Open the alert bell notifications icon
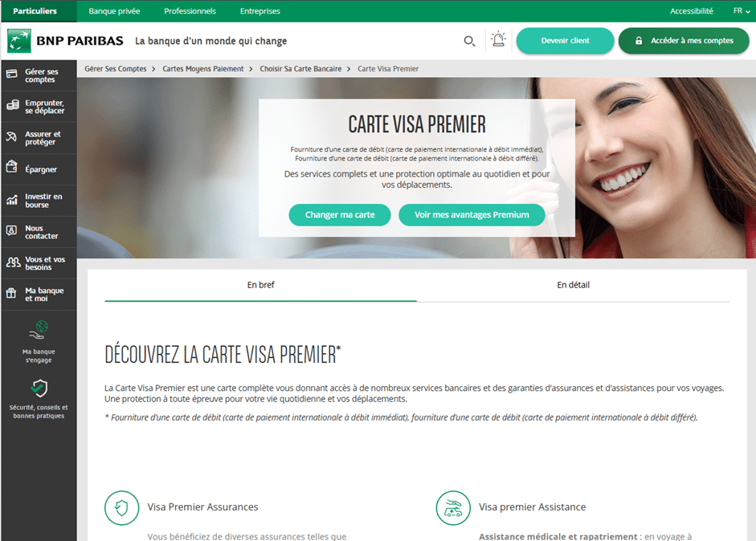 (x=498, y=39)
